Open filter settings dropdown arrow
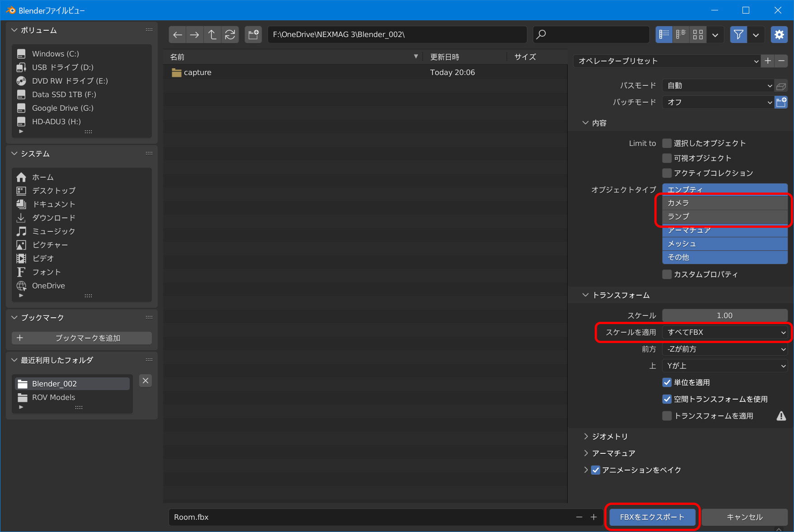 756,35
